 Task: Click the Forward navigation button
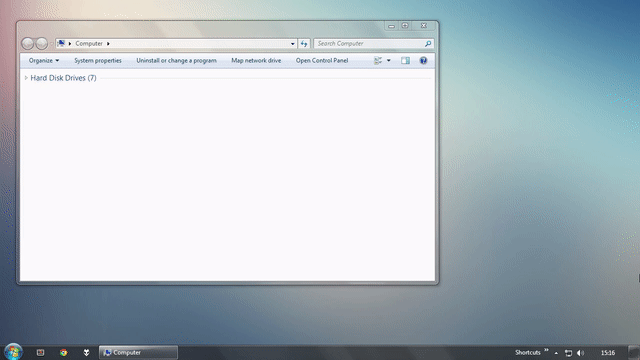pyautogui.click(x=42, y=43)
